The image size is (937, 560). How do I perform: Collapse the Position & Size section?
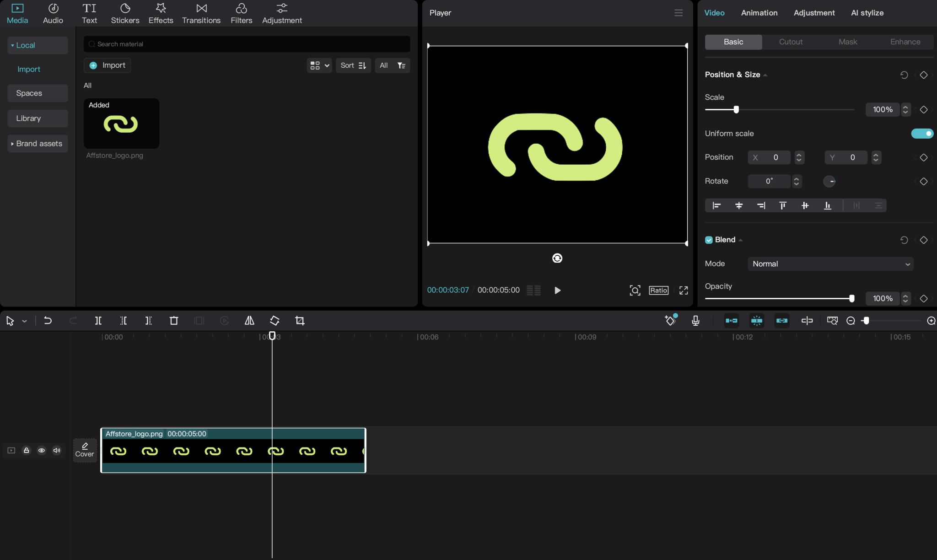764,74
